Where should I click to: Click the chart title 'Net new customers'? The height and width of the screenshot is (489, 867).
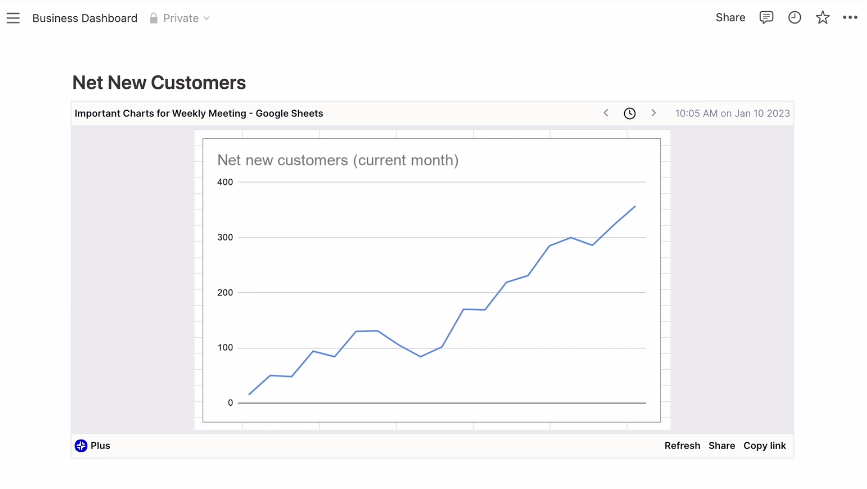click(x=337, y=160)
